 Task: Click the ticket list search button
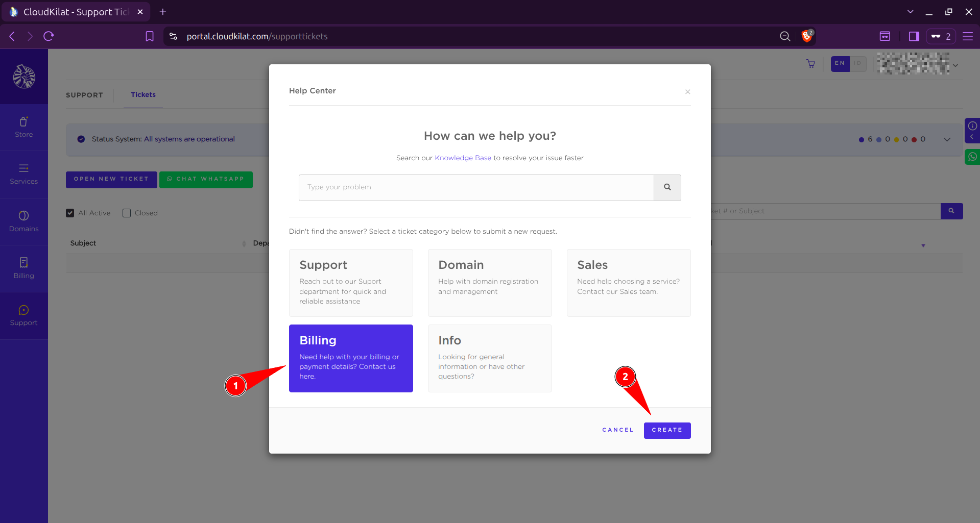point(951,211)
